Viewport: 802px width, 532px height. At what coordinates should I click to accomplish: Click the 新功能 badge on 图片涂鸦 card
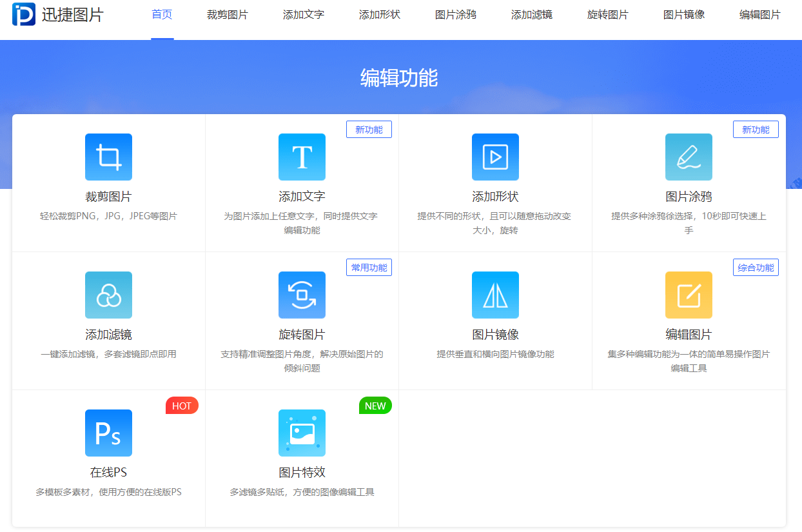[756, 130]
